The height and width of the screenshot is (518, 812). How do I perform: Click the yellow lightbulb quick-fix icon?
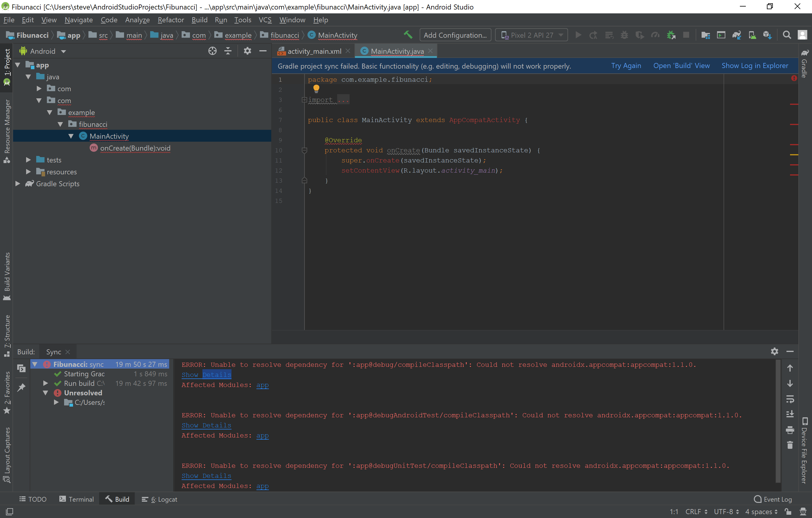coord(316,89)
